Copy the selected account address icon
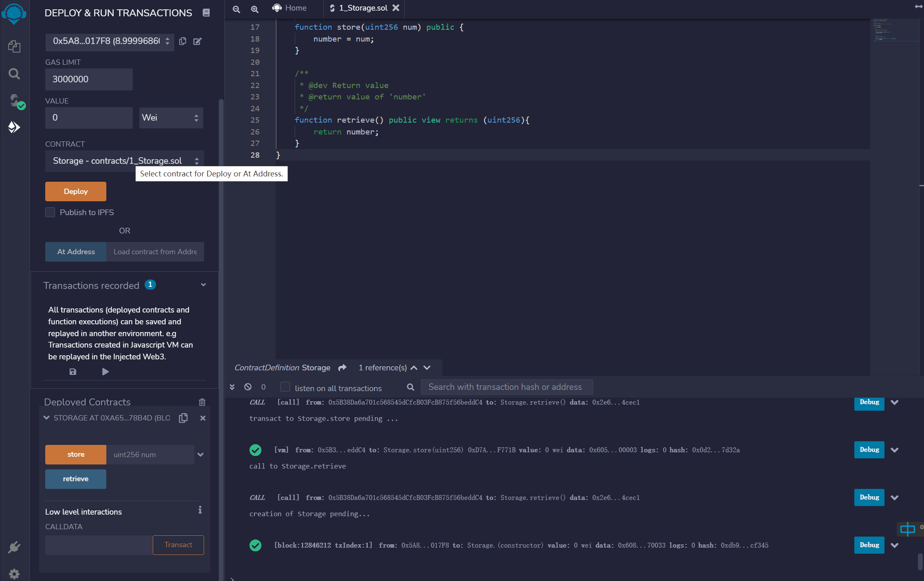Screen dimensions: 924x581 pyautogui.click(x=183, y=41)
